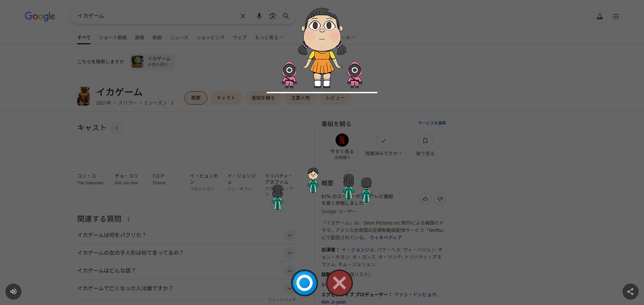Click the blue circle game button
644x305 pixels.
click(x=305, y=283)
